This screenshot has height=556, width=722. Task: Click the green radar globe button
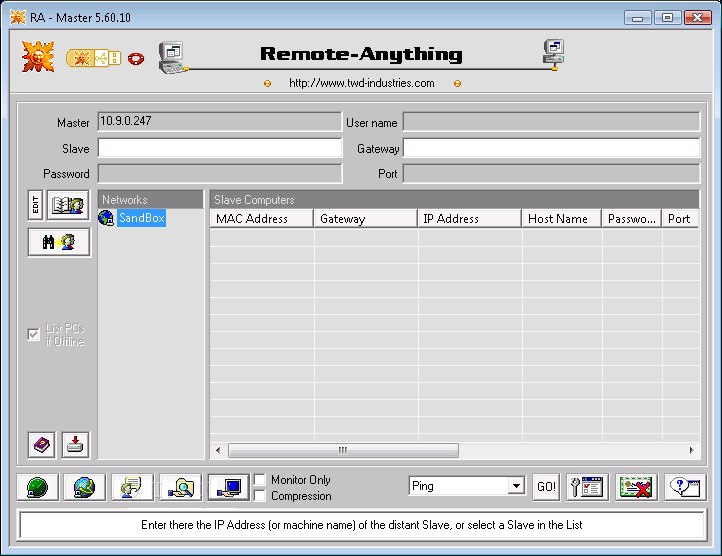(x=37, y=487)
